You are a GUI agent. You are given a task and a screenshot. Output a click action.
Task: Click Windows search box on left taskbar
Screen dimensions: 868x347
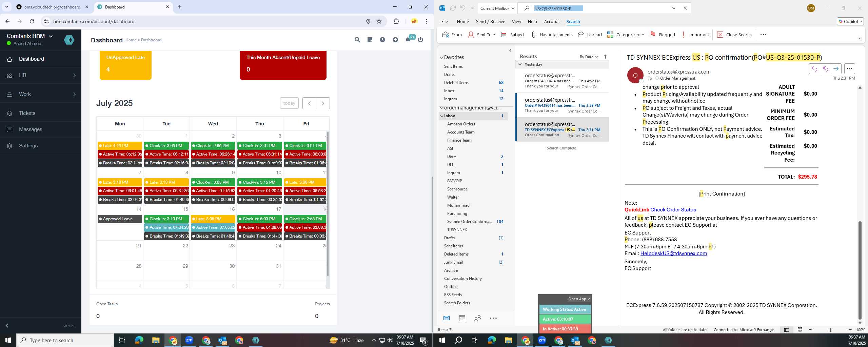65,340
